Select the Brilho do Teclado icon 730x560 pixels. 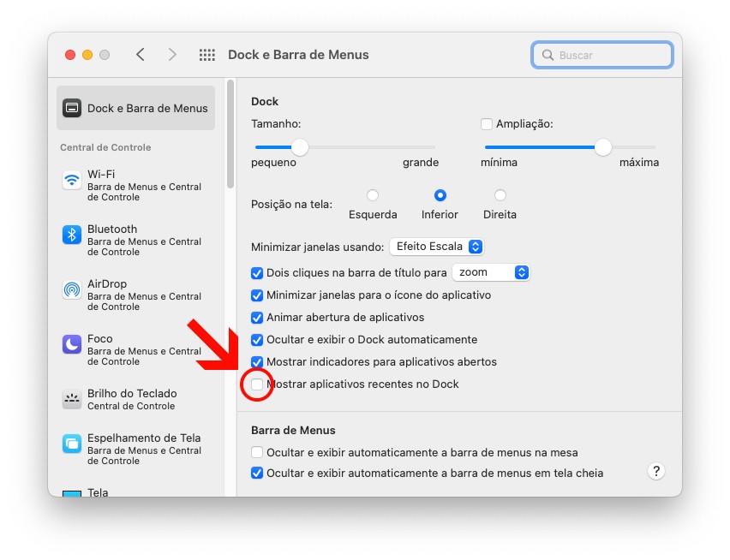coord(72,399)
